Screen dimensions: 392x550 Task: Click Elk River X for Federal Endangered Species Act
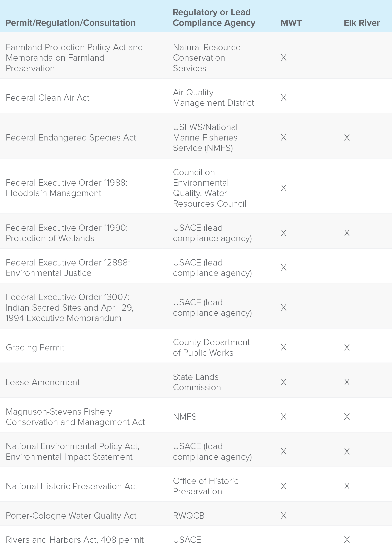coord(347,138)
